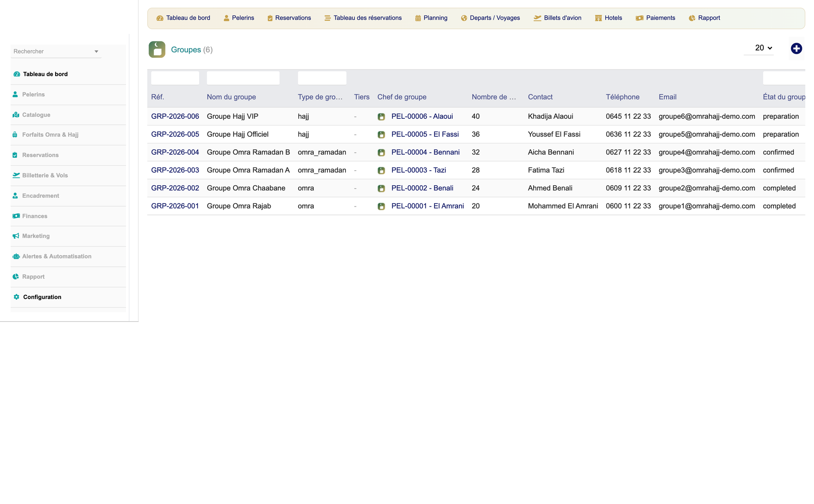Click pilgrim icon beside PEL-00006 - Alaoui
The height and width of the screenshot is (504, 814).
381,117
